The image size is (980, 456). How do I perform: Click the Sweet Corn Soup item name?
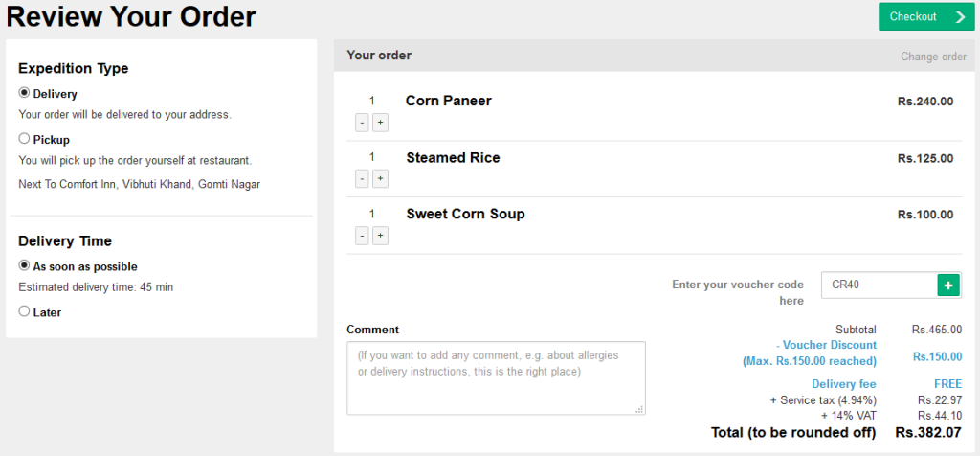click(465, 214)
